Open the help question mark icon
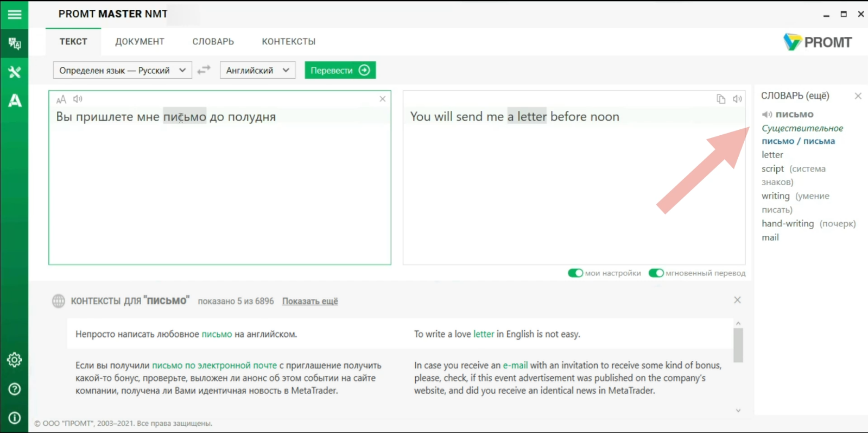This screenshot has height=433, width=868. point(15,389)
